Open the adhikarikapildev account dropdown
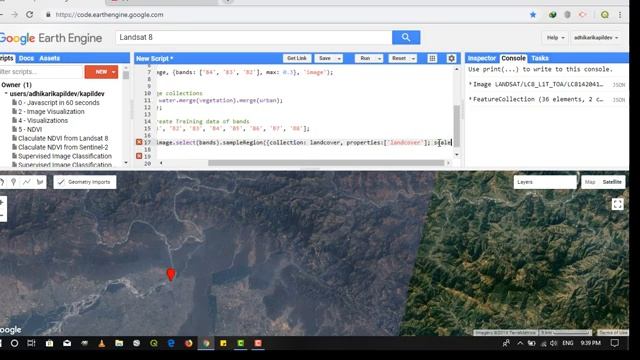 pos(596,38)
